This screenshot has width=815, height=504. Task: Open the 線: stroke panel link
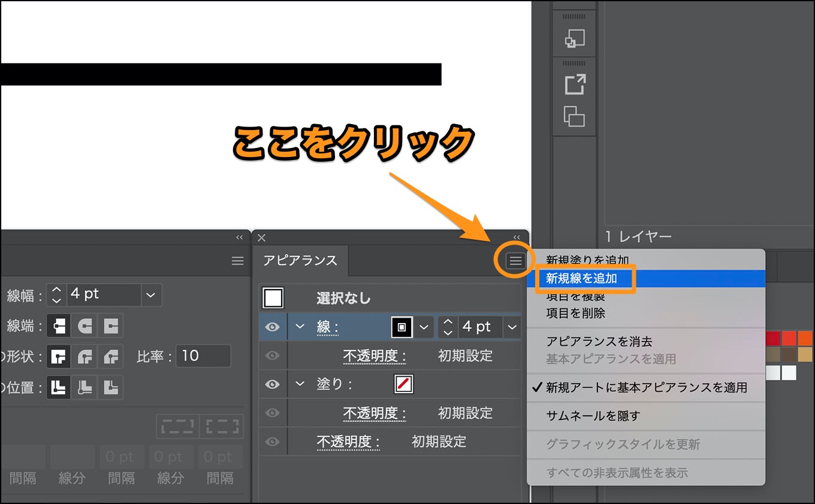328,327
